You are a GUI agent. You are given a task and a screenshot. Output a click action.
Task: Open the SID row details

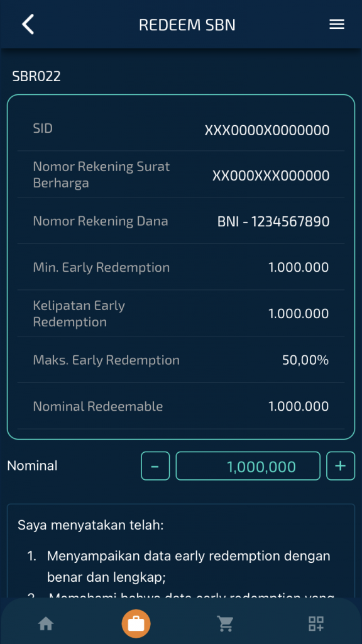pos(181,130)
